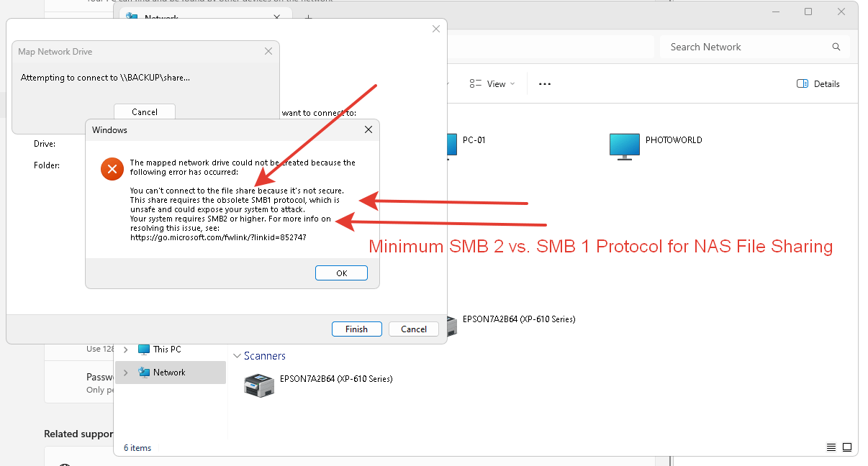Click the Scanners group heading

[265, 356]
